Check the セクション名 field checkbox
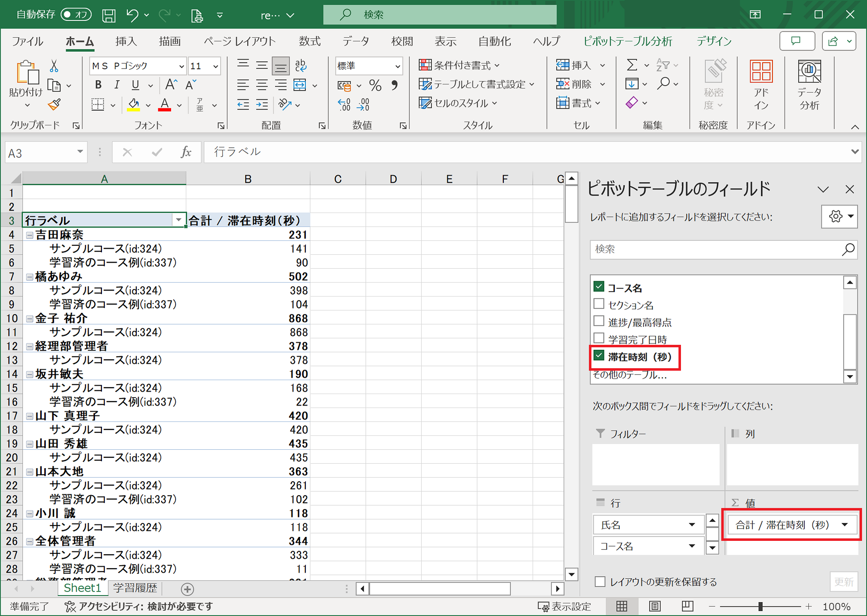Image resolution: width=867 pixels, height=616 pixels. pyautogui.click(x=599, y=304)
